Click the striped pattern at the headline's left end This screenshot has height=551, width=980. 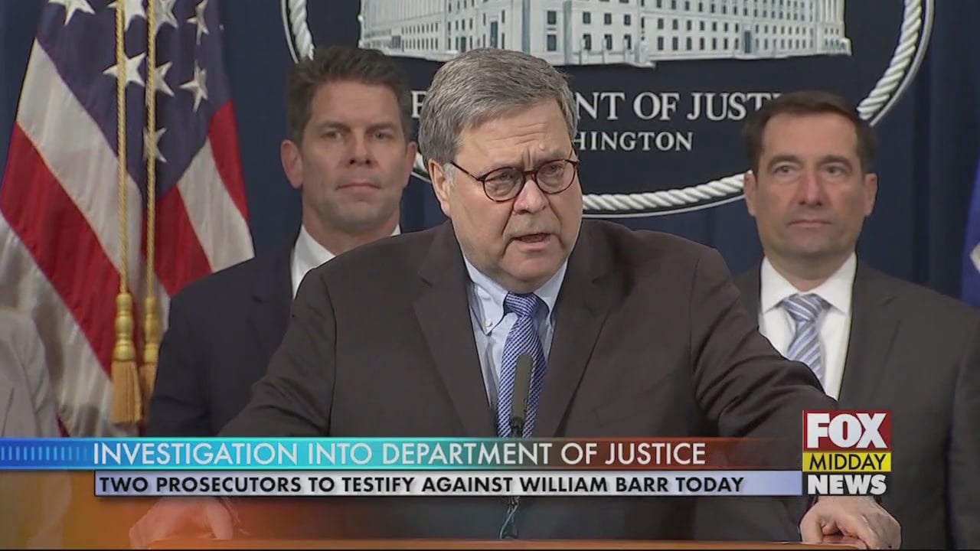click(x=46, y=454)
